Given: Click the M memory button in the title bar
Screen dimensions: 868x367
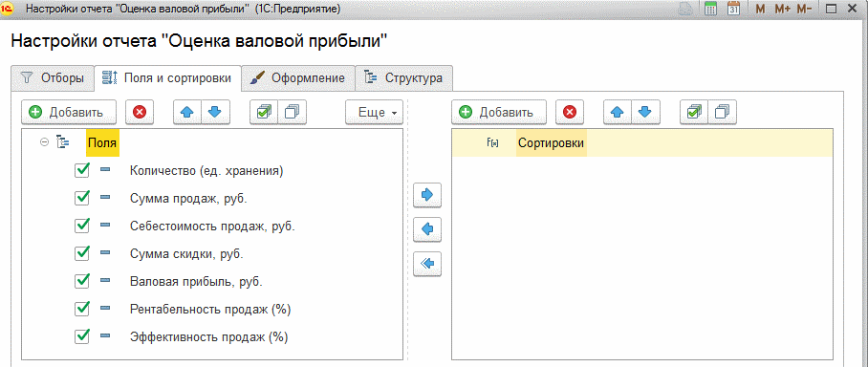Looking at the screenshot, I should coord(760,10).
